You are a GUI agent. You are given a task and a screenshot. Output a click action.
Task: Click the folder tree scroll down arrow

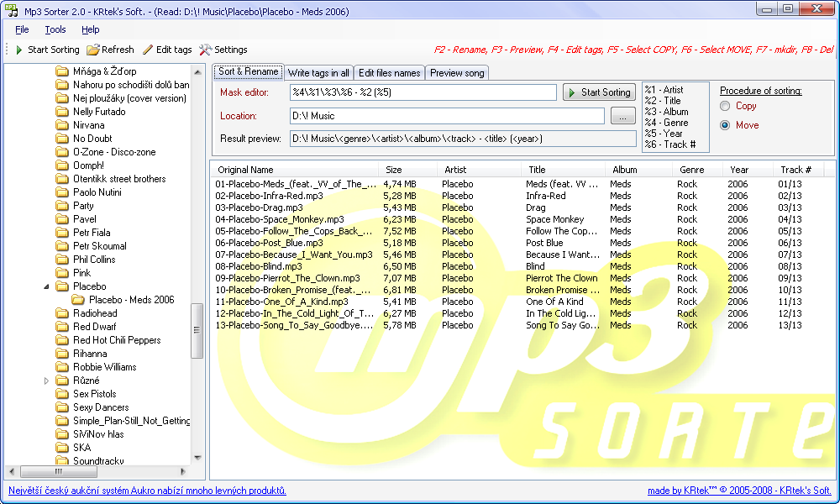(x=197, y=458)
